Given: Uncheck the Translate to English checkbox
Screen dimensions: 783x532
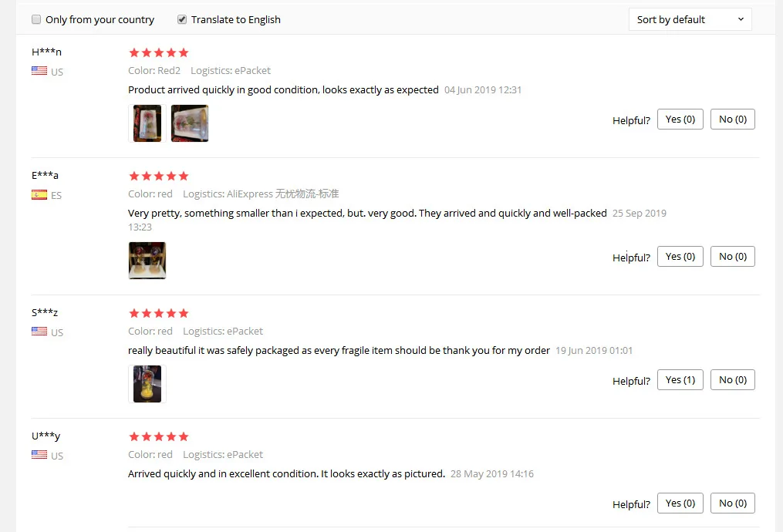Looking at the screenshot, I should (x=182, y=19).
